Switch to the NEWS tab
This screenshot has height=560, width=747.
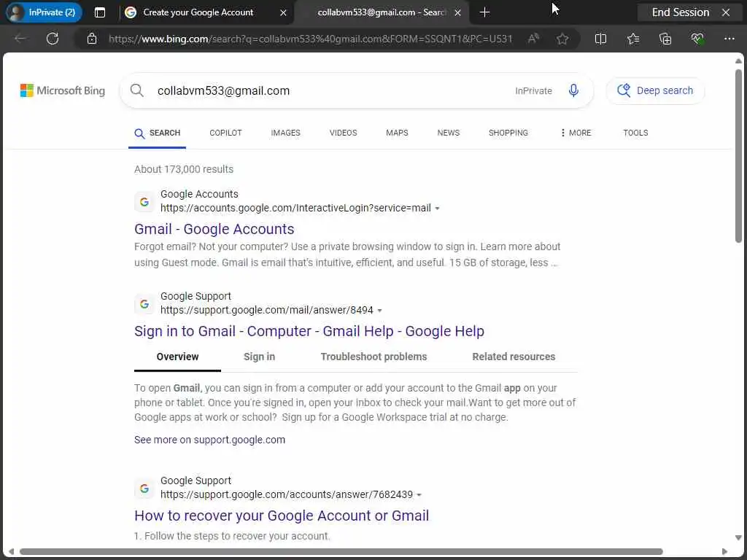click(x=449, y=133)
